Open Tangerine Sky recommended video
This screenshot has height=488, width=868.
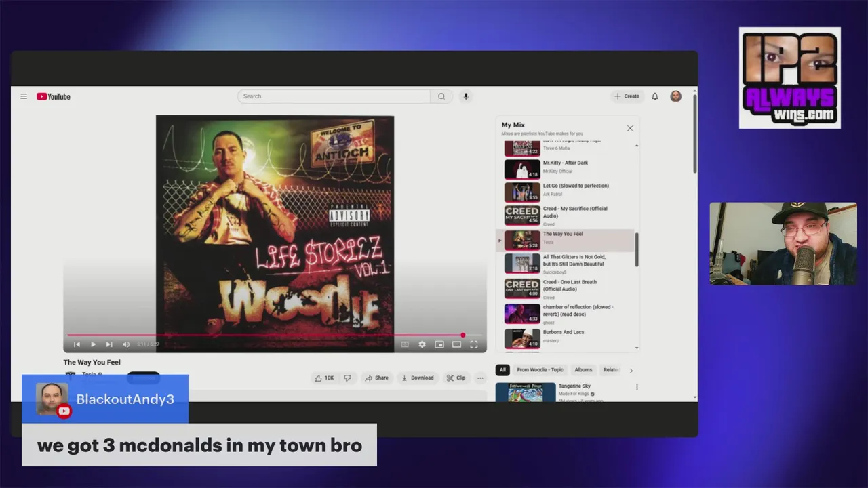click(574, 386)
